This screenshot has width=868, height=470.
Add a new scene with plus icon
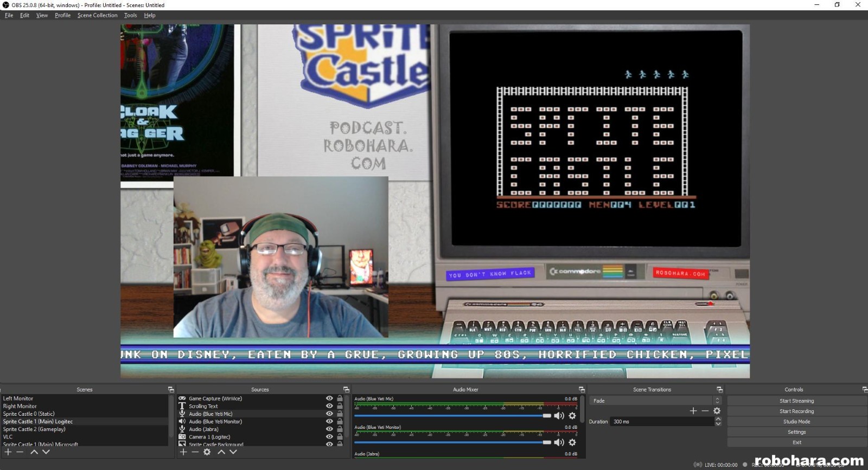8,452
